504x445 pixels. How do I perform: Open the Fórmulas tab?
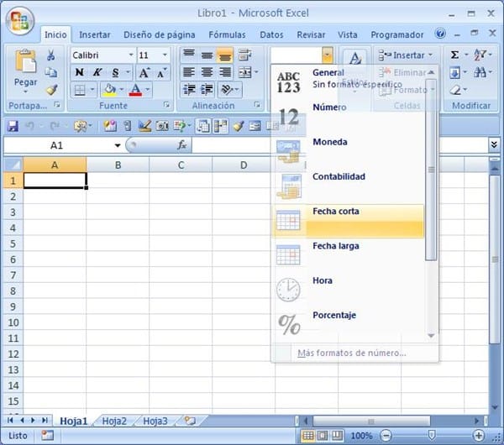(x=227, y=34)
